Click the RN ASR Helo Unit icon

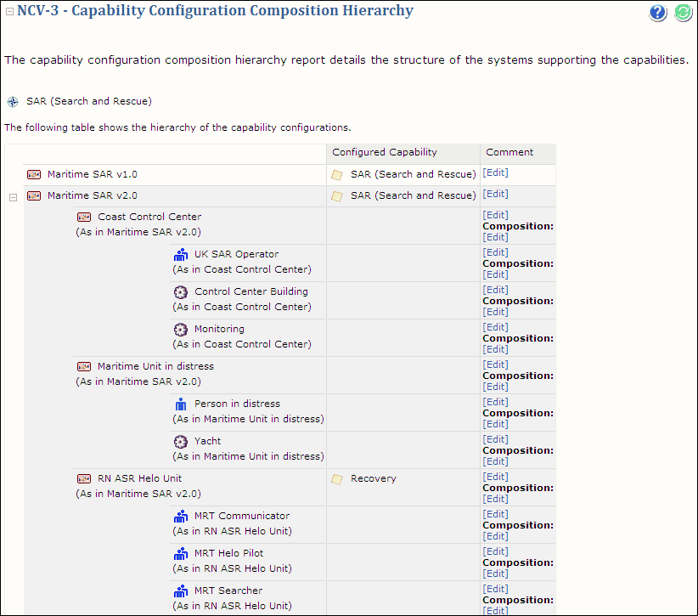click(84, 478)
